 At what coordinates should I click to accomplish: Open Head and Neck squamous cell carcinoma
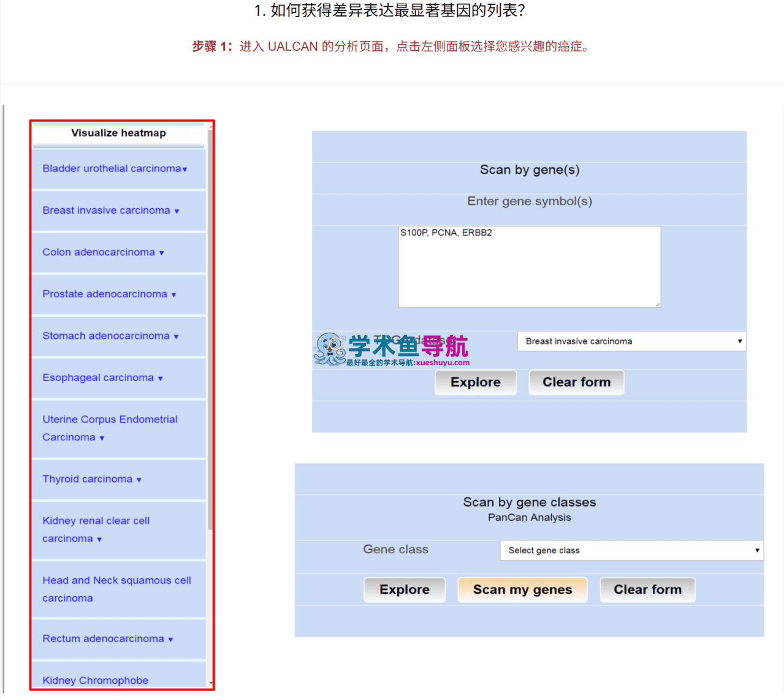click(x=116, y=589)
